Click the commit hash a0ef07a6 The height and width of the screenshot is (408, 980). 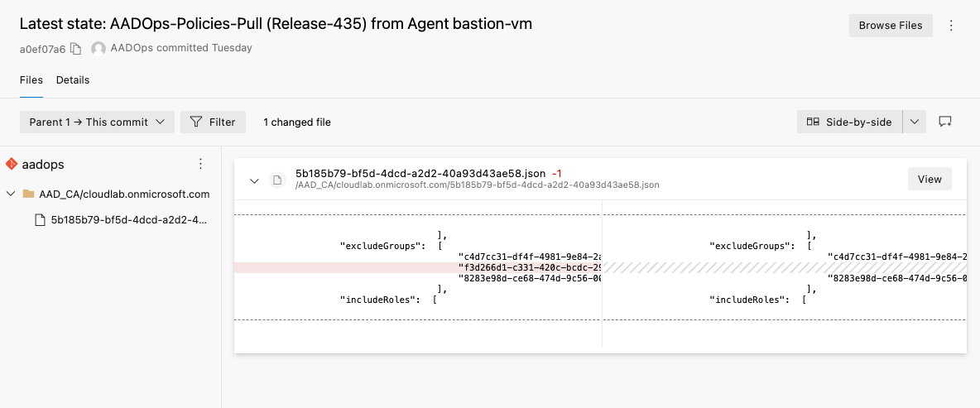(x=42, y=49)
